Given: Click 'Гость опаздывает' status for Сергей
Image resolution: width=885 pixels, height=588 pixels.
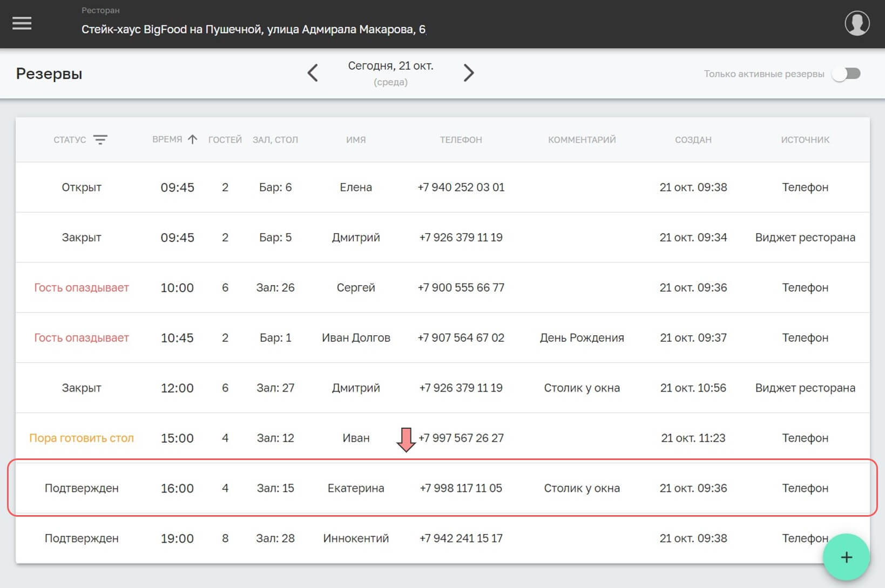Looking at the screenshot, I should 82,288.
